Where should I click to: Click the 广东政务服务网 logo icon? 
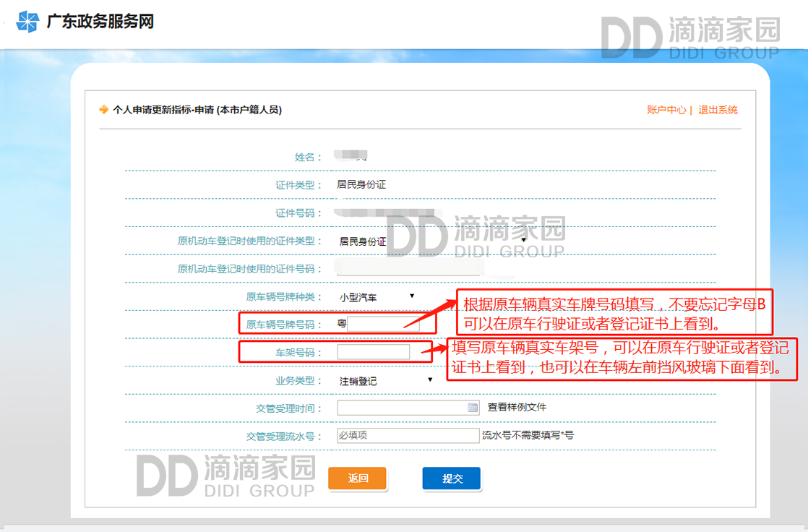(x=27, y=22)
